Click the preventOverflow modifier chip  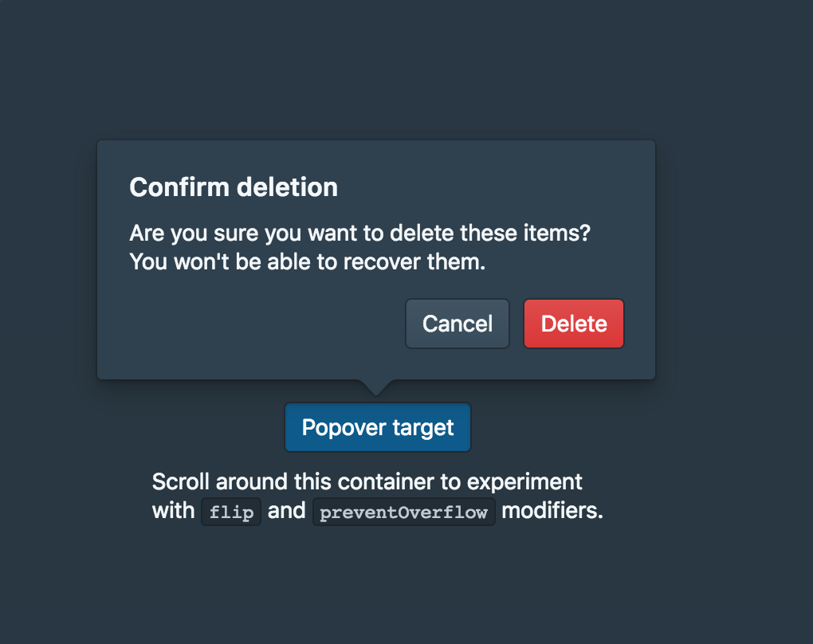coord(403,512)
